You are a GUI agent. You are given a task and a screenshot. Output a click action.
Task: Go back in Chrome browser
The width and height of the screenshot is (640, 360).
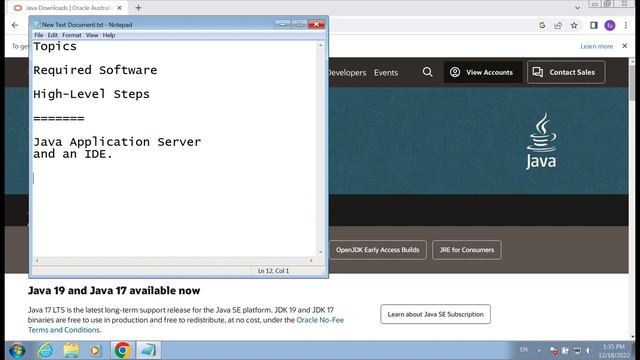[x=15, y=25]
